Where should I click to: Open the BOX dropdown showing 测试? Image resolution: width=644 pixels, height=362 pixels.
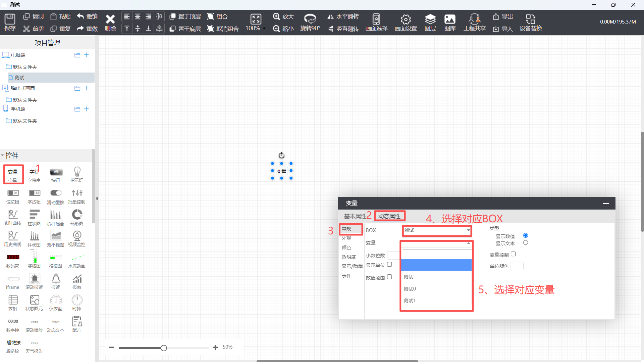click(437, 230)
